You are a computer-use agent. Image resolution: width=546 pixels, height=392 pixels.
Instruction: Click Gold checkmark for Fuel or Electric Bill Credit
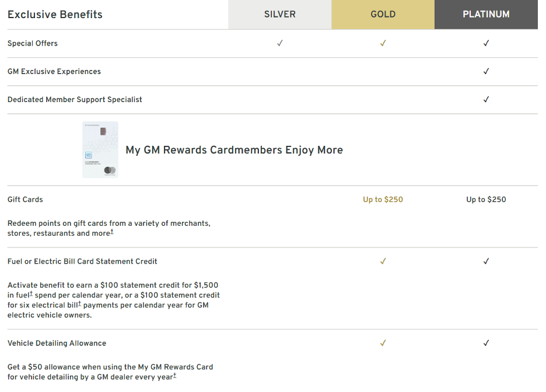383,261
